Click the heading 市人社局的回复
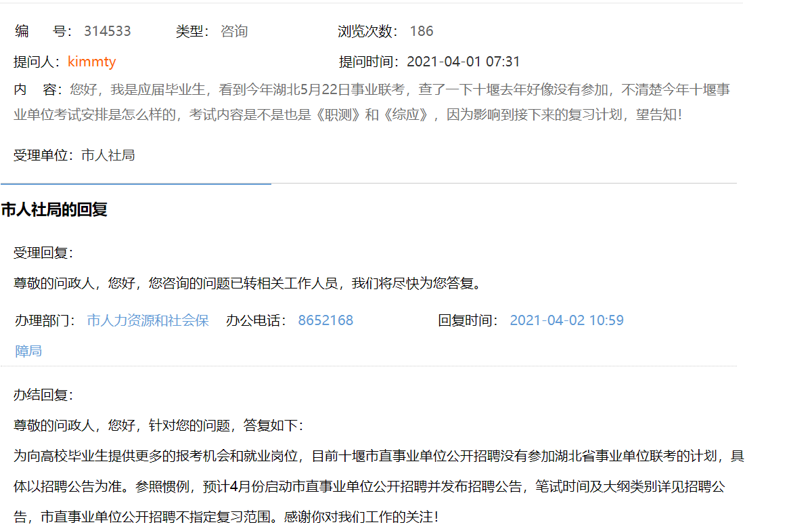 pyautogui.click(x=54, y=209)
